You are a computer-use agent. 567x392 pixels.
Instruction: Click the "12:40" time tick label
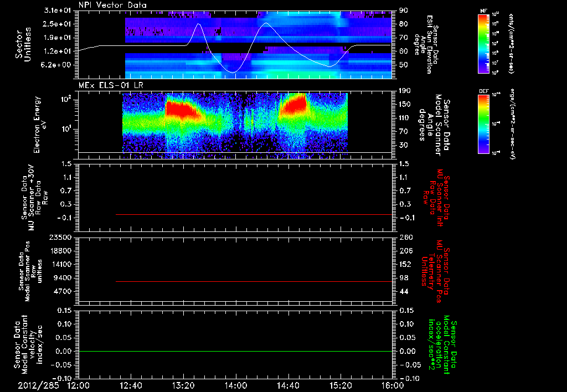click(x=131, y=385)
